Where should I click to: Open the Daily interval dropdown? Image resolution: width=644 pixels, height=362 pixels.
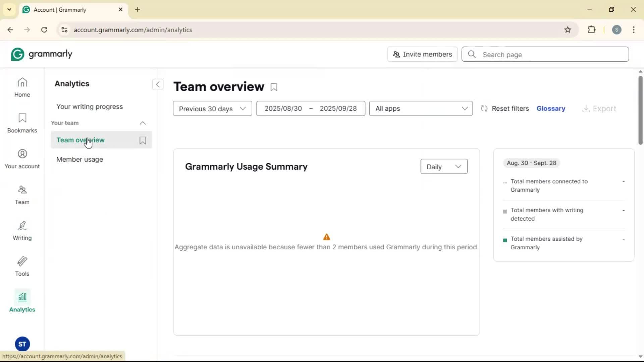[x=443, y=167]
